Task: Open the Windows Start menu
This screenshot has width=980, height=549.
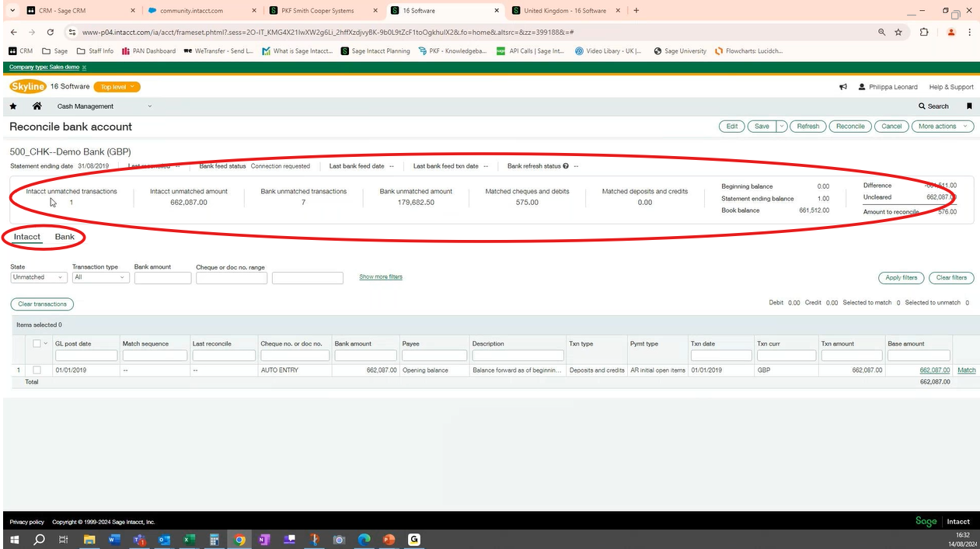Action: click(x=16, y=540)
